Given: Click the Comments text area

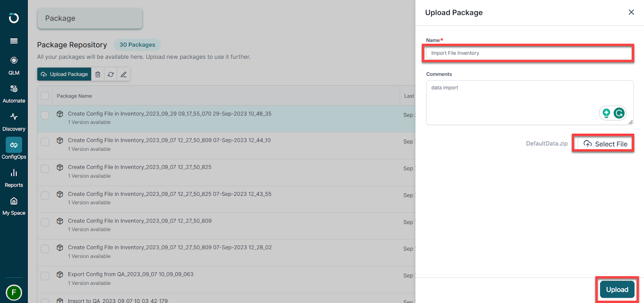Looking at the screenshot, I should click(x=530, y=102).
